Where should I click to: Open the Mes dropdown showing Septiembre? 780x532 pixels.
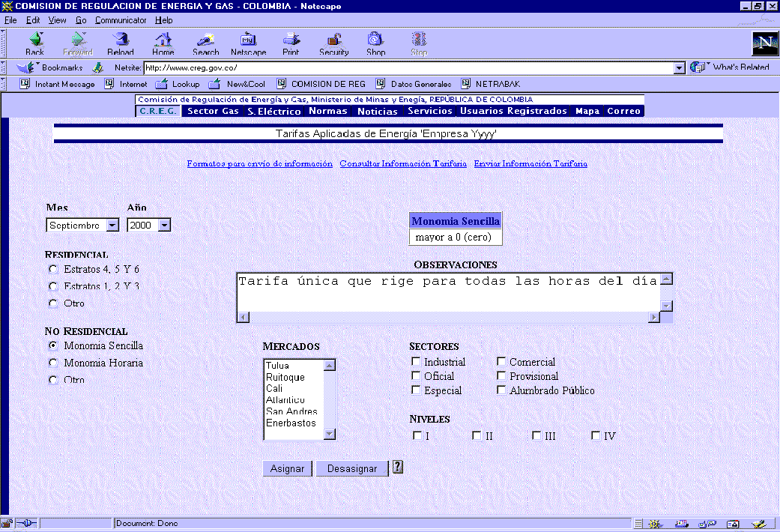pos(112,225)
